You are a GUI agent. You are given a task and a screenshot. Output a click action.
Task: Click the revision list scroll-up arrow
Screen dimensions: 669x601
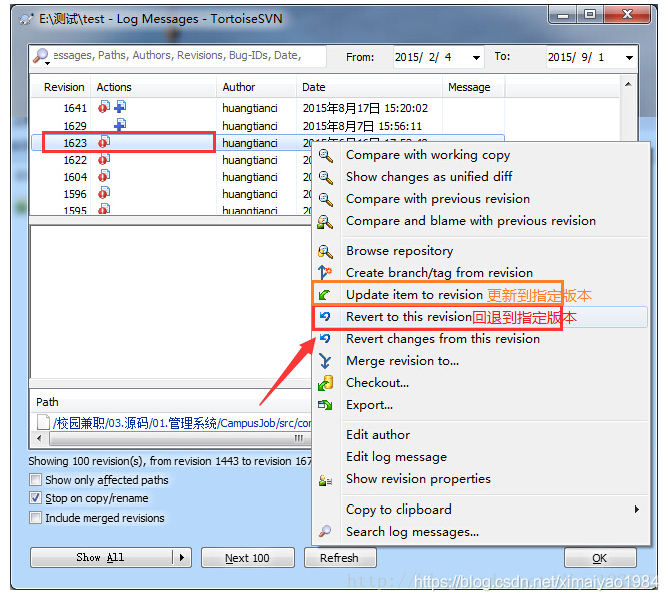pyautogui.click(x=628, y=84)
